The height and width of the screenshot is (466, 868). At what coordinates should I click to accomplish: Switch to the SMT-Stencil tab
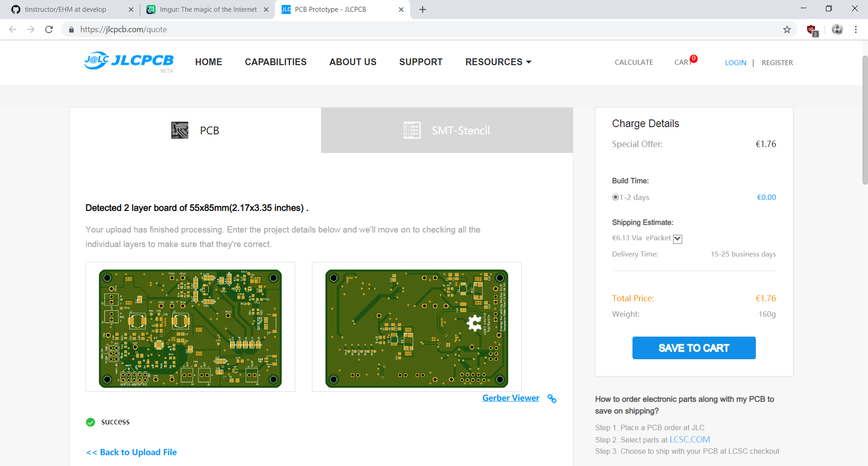click(x=447, y=130)
